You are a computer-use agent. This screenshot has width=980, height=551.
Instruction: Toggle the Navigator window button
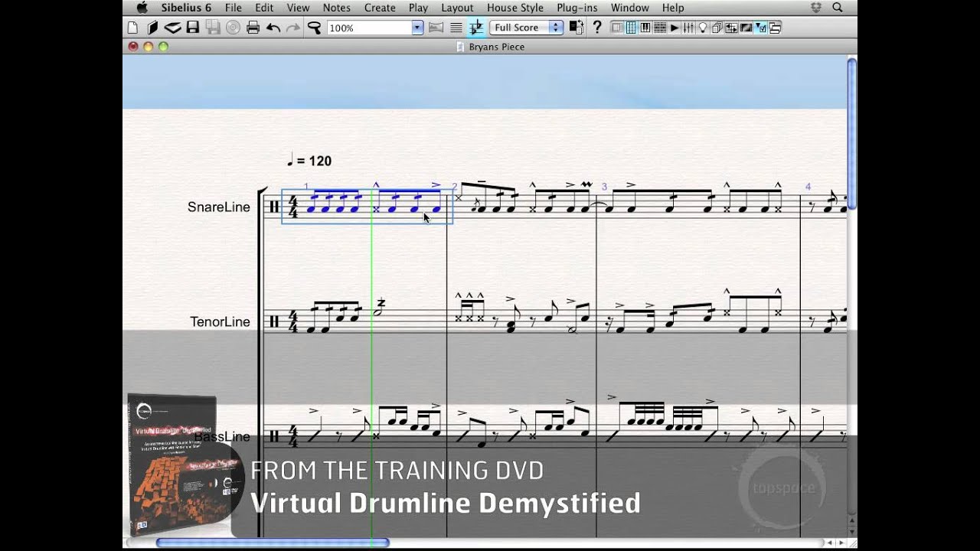point(616,28)
